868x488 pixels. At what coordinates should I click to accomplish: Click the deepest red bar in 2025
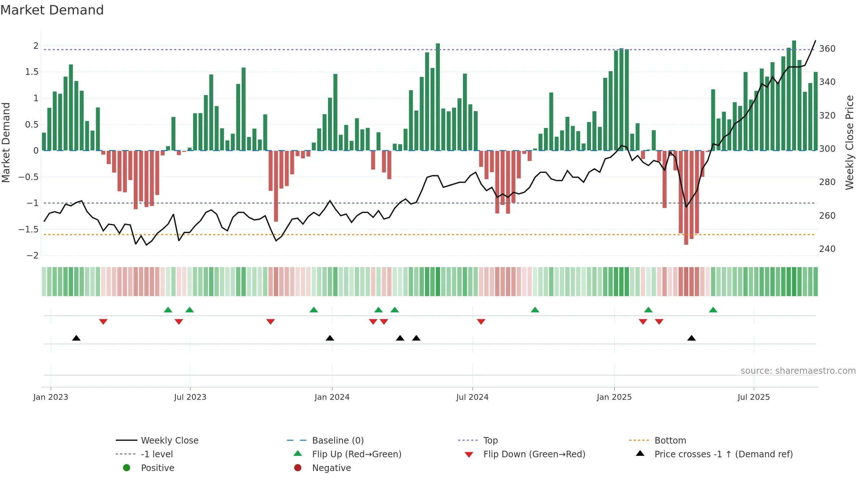(x=686, y=198)
